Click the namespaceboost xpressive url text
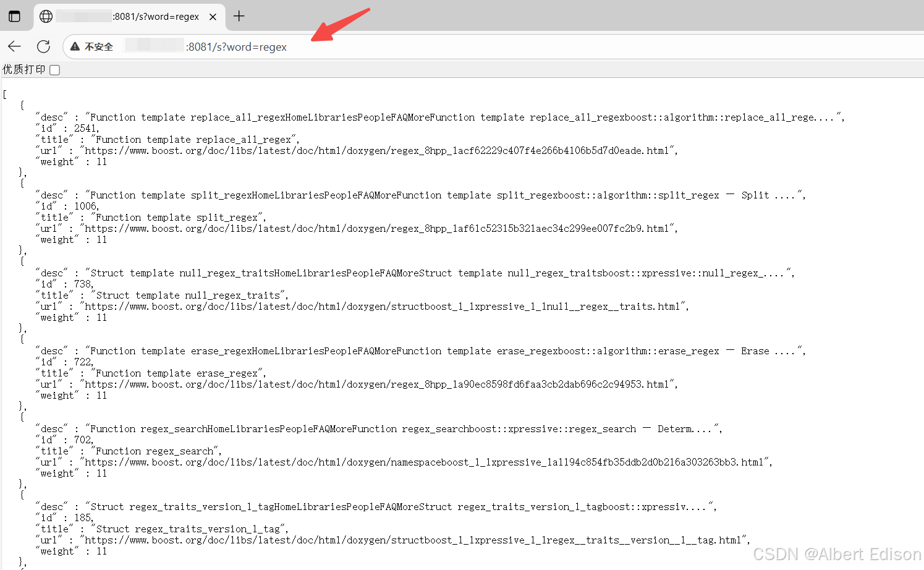This screenshot has height=570, width=924. (425, 462)
